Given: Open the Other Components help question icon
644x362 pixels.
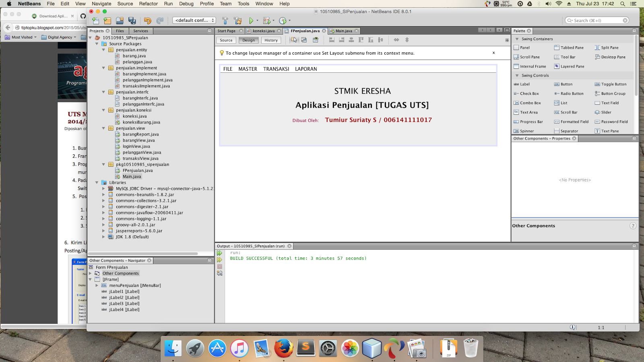Looking at the screenshot, I should coord(633,226).
